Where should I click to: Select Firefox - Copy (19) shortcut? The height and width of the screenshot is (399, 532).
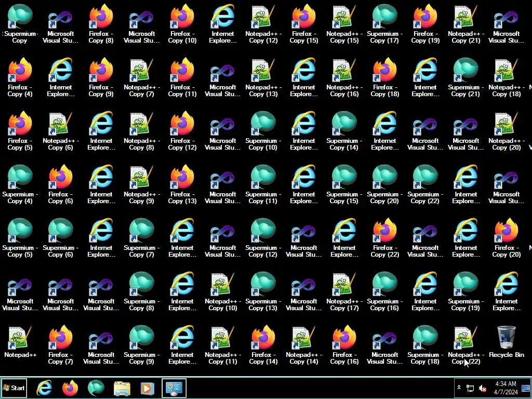click(x=425, y=24)
